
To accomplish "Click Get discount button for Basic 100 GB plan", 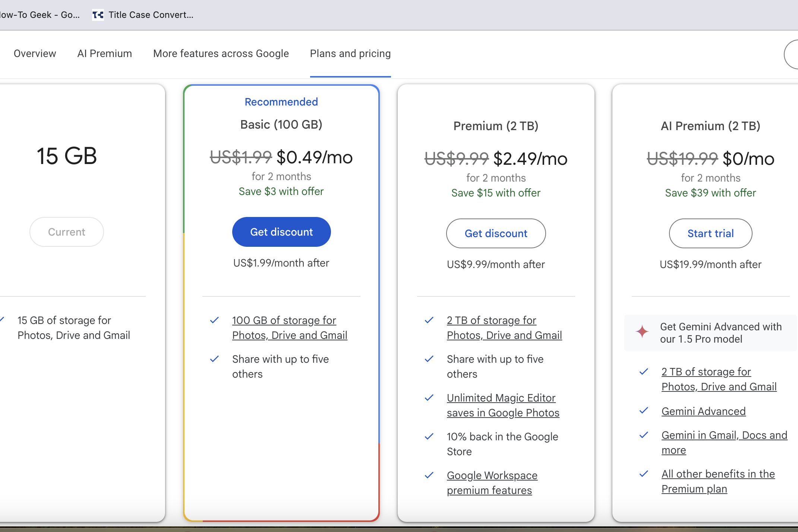I will click(281, 232).
